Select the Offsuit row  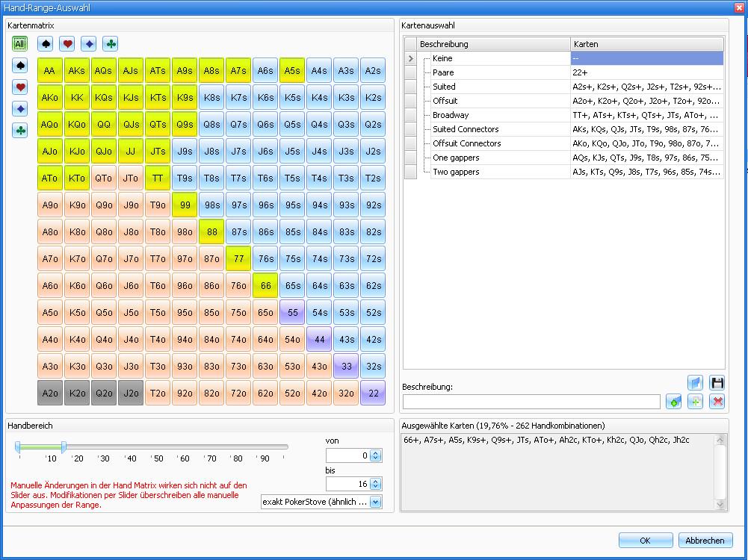[x=564, y=101]
